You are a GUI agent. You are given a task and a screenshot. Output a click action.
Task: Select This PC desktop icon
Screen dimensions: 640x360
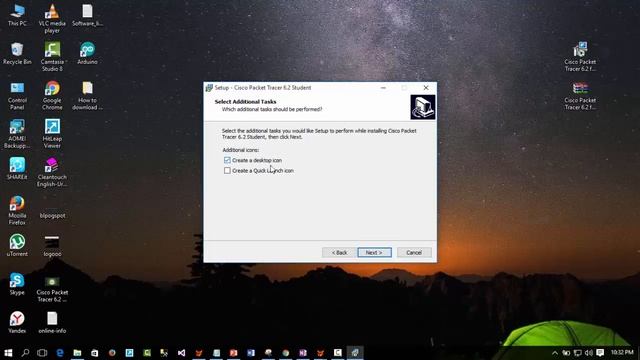[x=17, y=15]
